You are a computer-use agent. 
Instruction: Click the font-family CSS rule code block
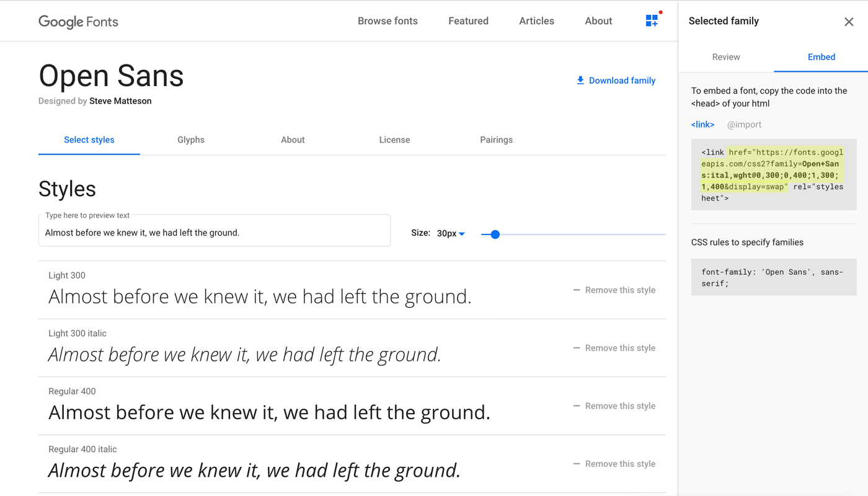774,277
